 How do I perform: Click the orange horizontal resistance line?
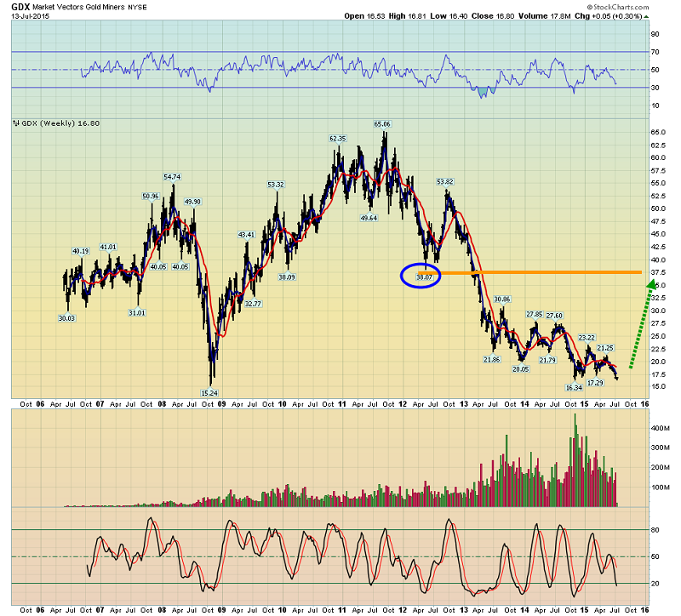529,272
